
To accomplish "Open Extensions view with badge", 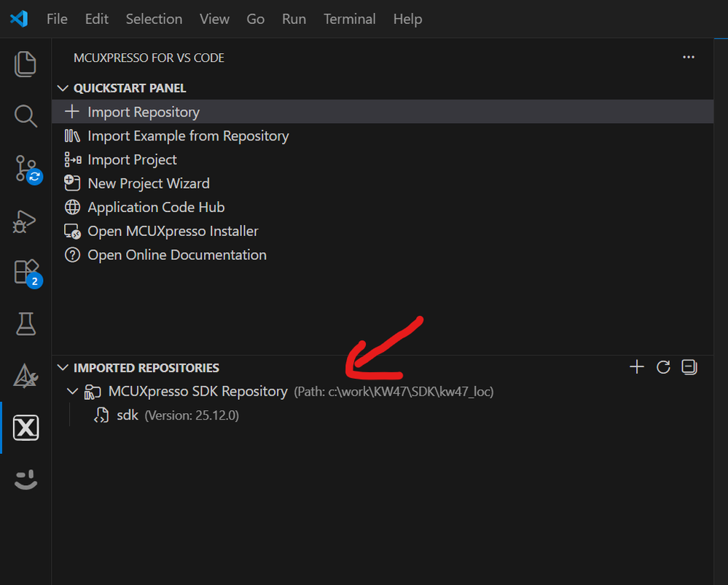I will click(27, 272).
